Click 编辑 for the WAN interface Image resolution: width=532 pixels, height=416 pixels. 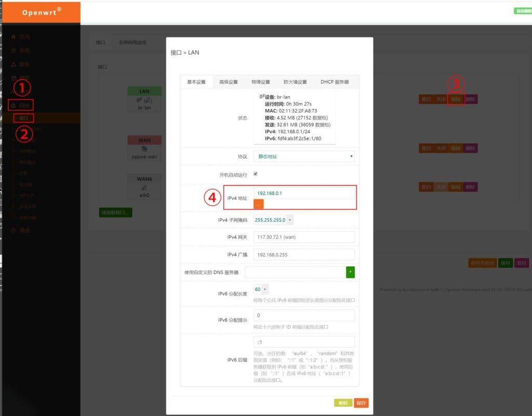tap(455, 148)
